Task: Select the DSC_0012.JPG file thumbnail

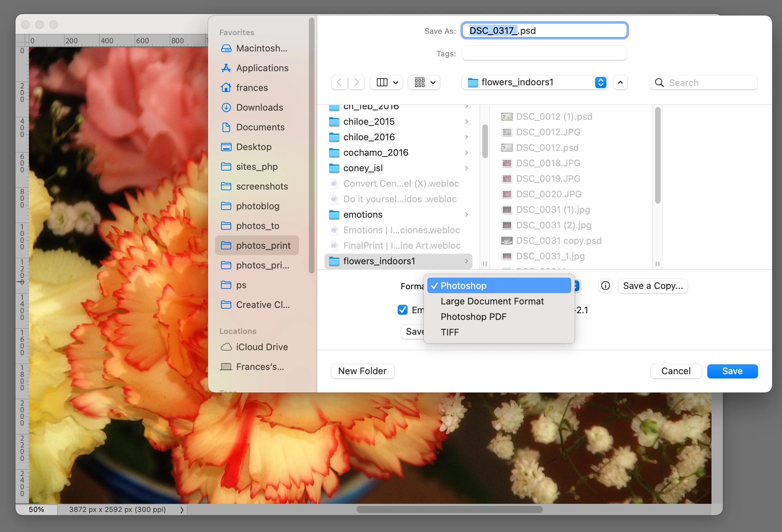Action: (507, 132)
